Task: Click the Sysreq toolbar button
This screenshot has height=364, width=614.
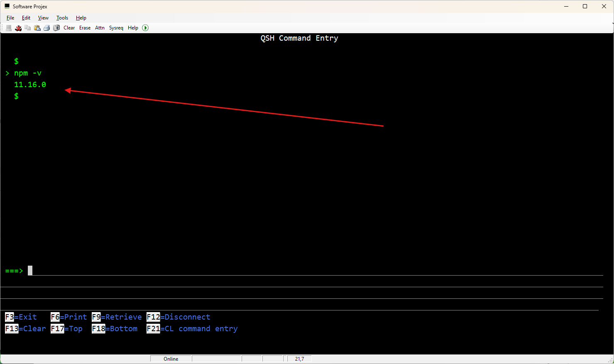Action: pos(116,28)
